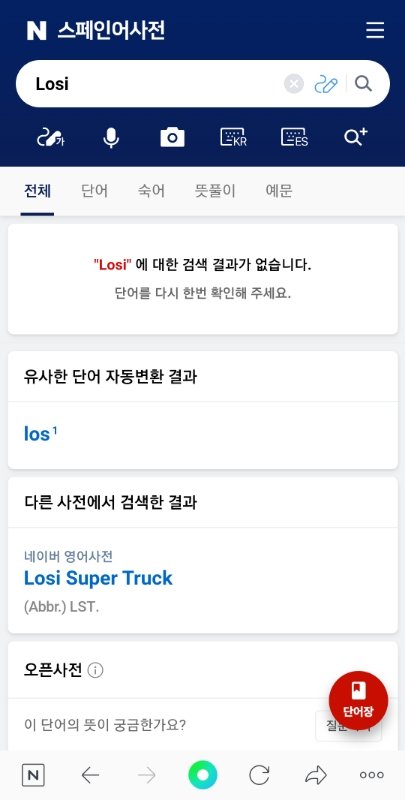
Task: Open the hamburger menu
Action: pyautogui.click(x=375, y=31)
